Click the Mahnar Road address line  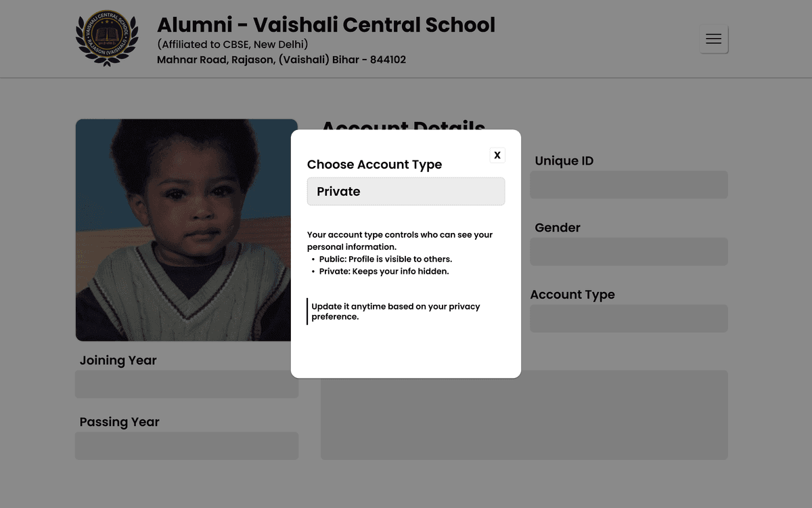coord(281,60)
